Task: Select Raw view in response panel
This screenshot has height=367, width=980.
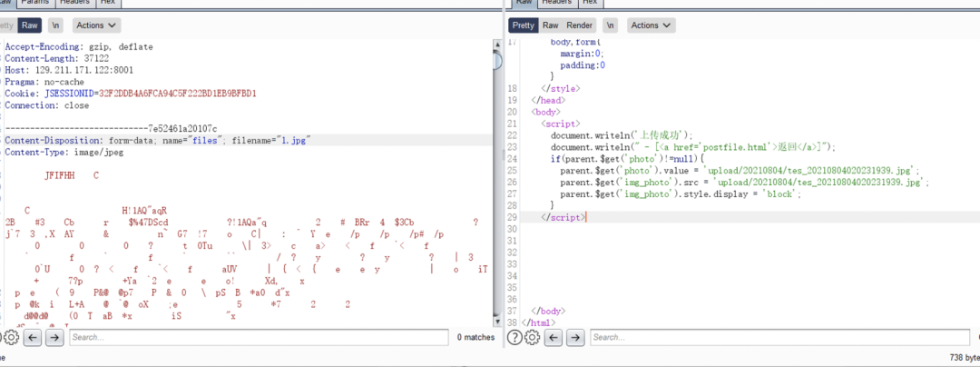Action: click(x=551, y=25)
